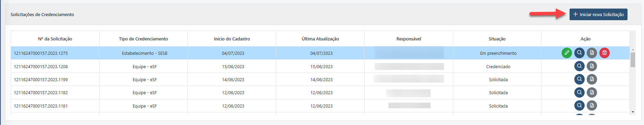Click the Última Atualização column header

[320, 39]
